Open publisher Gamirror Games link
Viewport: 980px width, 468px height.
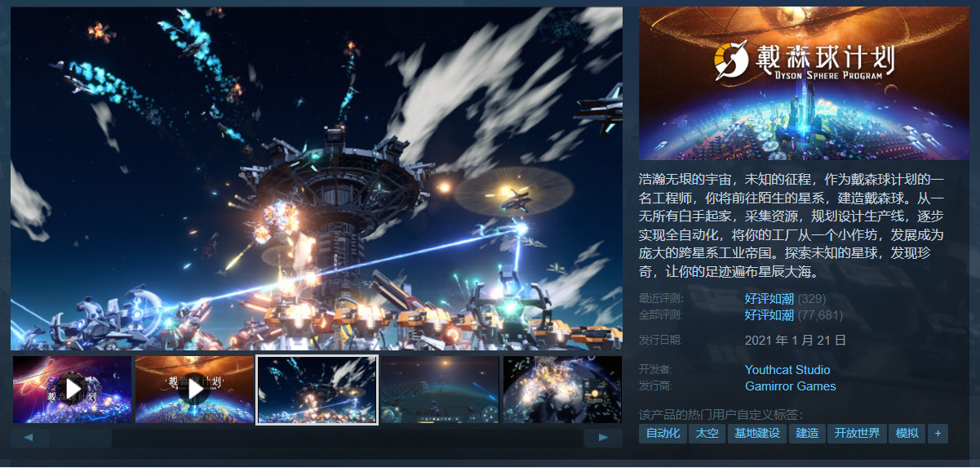pyautogui.click(x=791, y=386)
